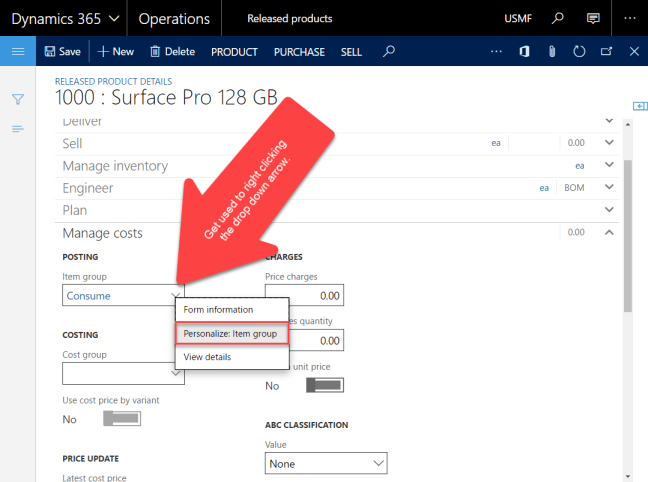Open in Microsoft Office icon

pos(526,51)
